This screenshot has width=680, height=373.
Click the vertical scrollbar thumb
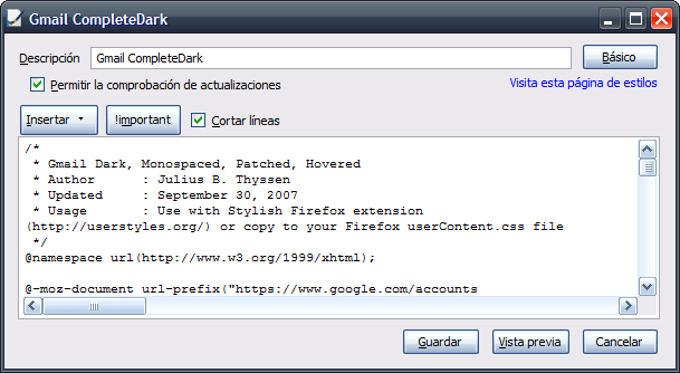647,167
